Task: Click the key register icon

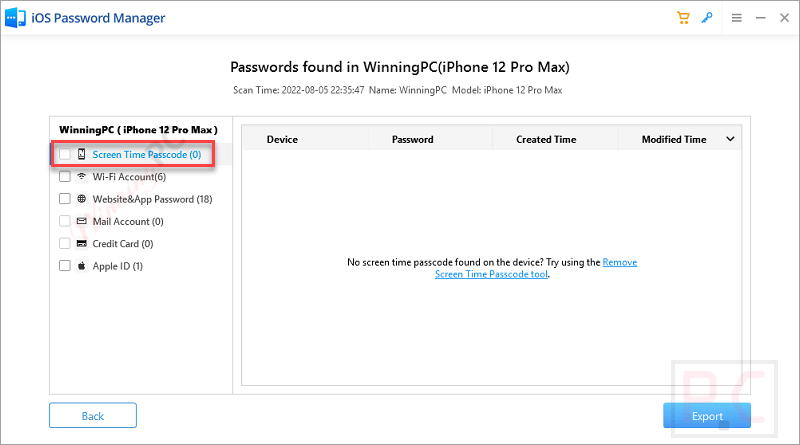Action: click(707, 18)
